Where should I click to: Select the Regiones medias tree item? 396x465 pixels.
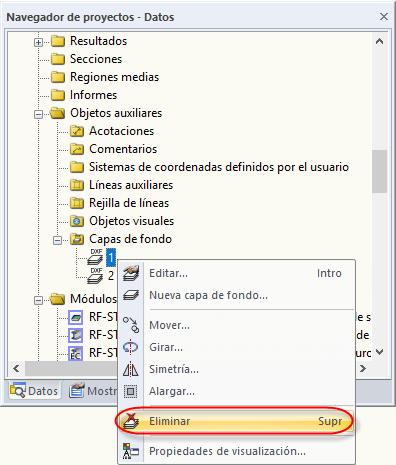(x=114, y=77)
